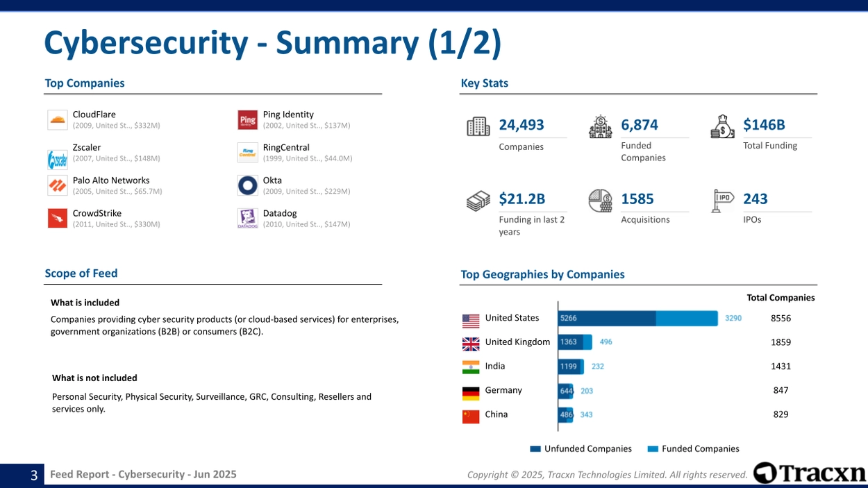Click the Ping Identity logo
Viewport: 868px width, 488px height.
(x=248, y=120)
